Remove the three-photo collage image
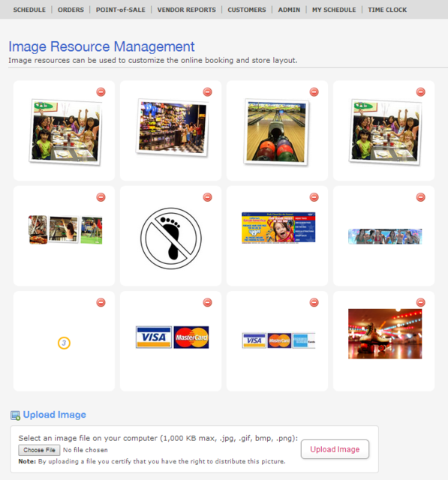448x480 pixels. coord(101,197)
